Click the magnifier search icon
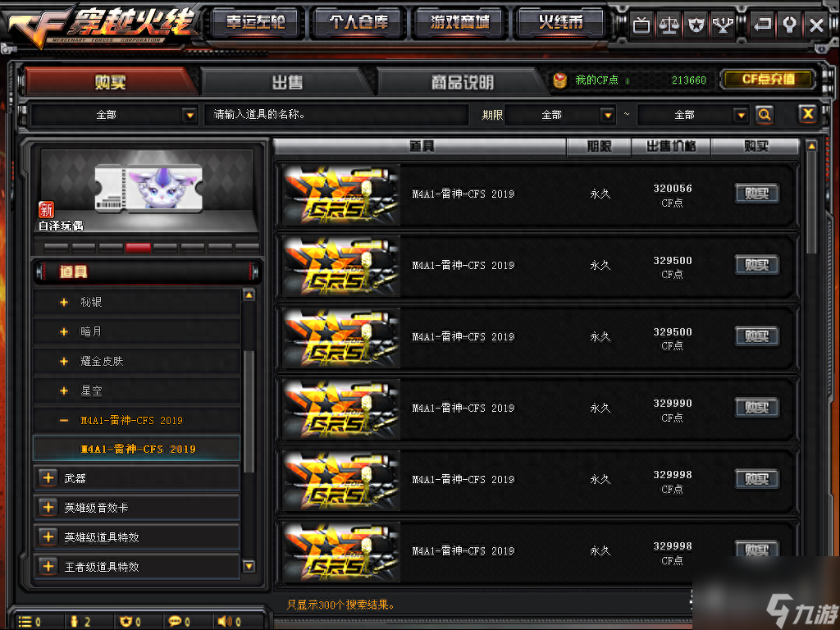This screenshot has height=630, width=840. [765, 114]
